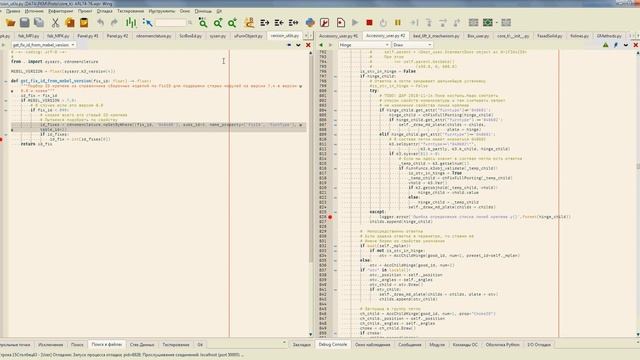Click the first green magnifier search icon
640x360 pixels.
(202, 22)
